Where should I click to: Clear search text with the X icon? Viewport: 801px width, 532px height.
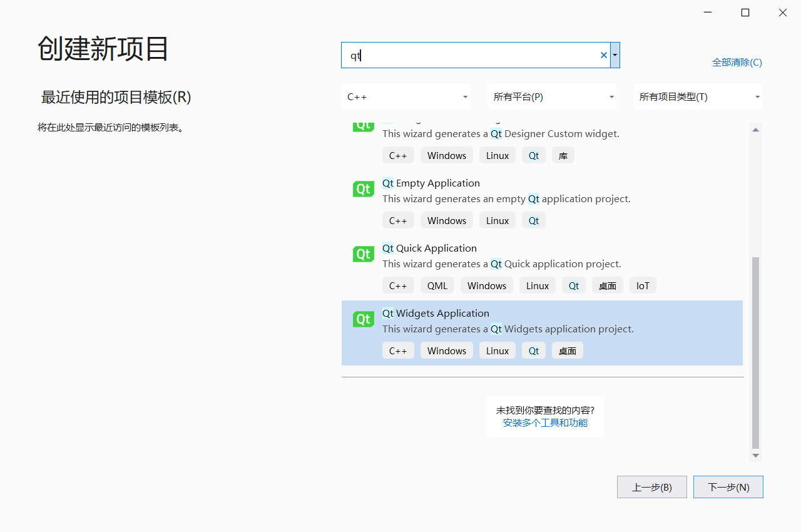[604, 55]
